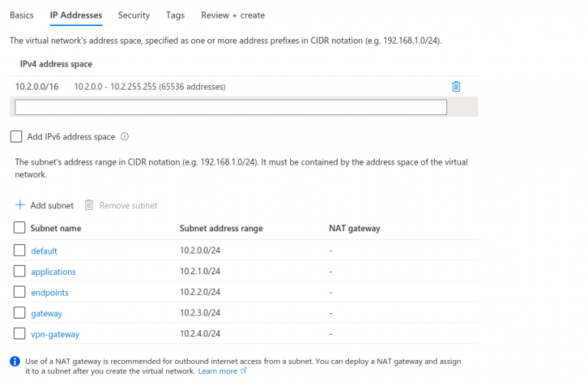Mark the gateway subnet checkbox
Image resolution: width=588 pixels, height=386 pixels.
point(19,312)
